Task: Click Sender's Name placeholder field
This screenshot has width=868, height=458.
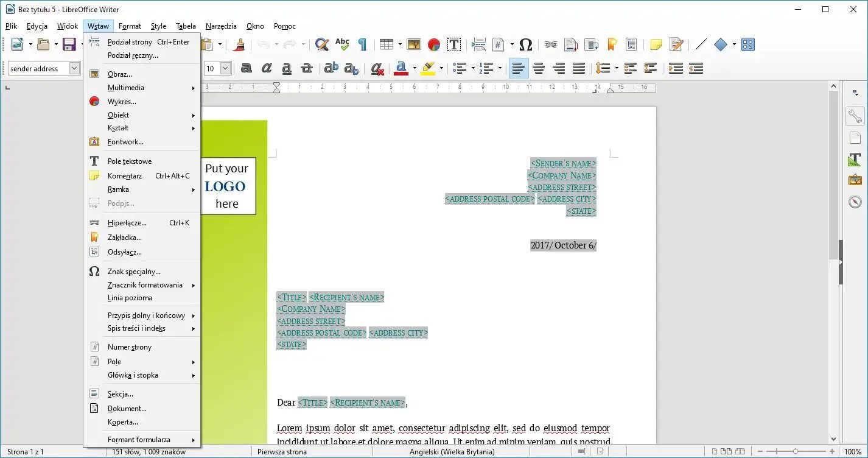Action: click(563, 163)
